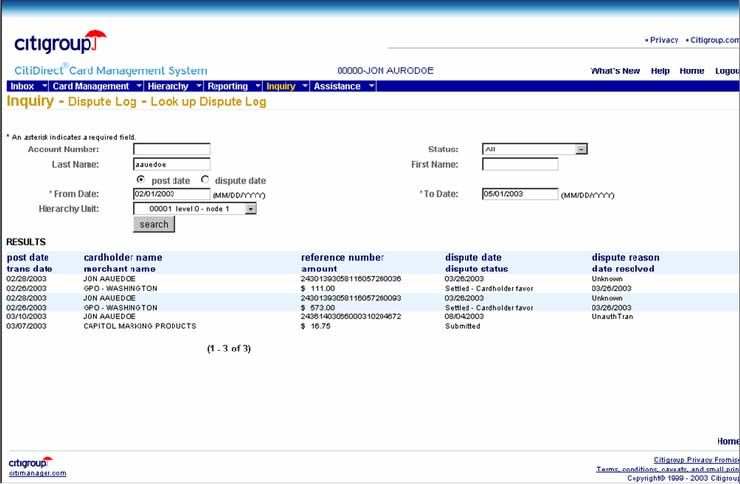Viewport: 740px width, 484px height.
Task: Click the cardholder name column header
Action: pos(123,258)
